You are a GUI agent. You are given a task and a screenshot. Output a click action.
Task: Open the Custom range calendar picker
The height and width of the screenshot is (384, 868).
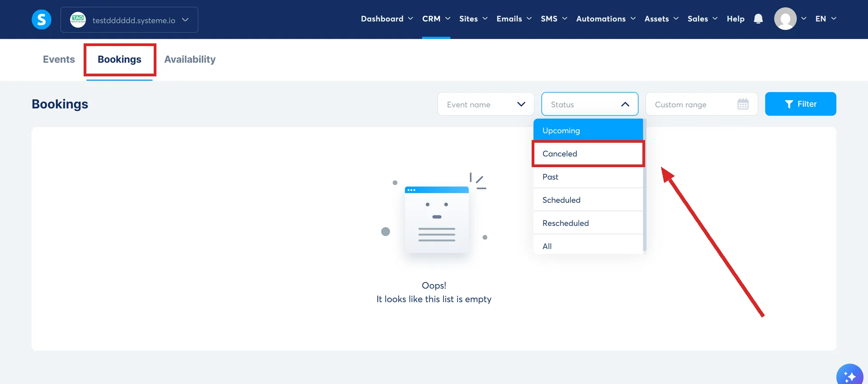coord(743,104)
